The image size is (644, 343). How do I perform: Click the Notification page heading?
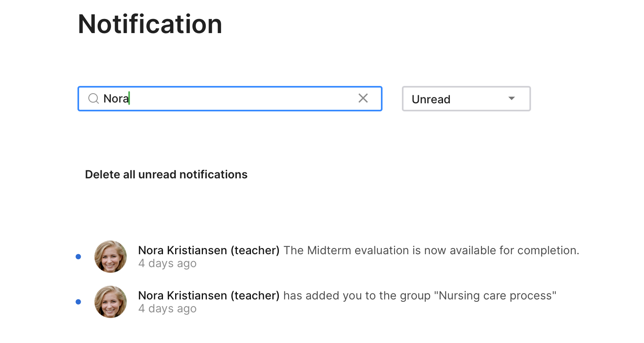pos(150,24)
